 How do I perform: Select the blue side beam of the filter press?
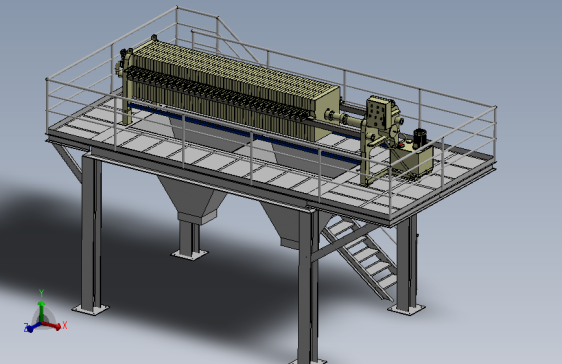coord(244,134)
